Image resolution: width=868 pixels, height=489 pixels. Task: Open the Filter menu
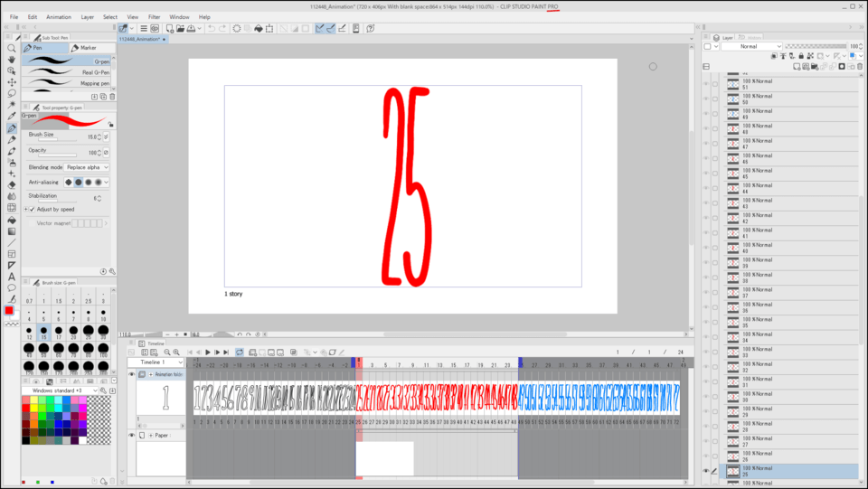154,17
